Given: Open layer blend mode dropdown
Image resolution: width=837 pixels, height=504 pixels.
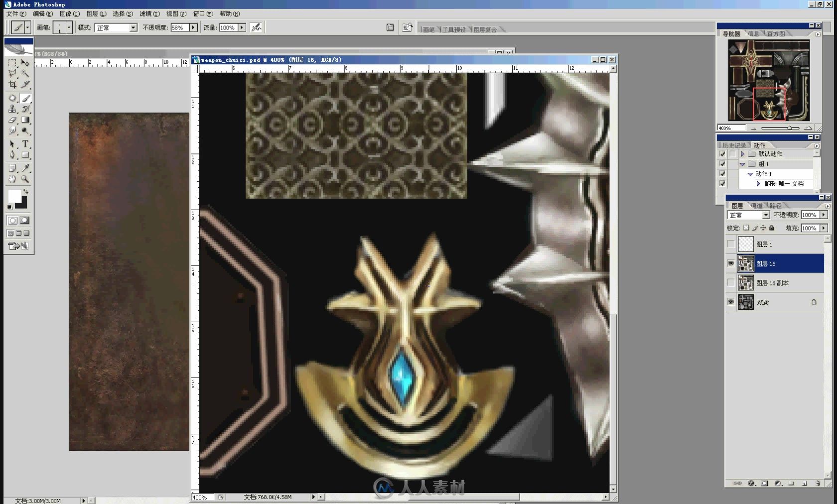Looking at the screenshot, I should pos(766,215).
